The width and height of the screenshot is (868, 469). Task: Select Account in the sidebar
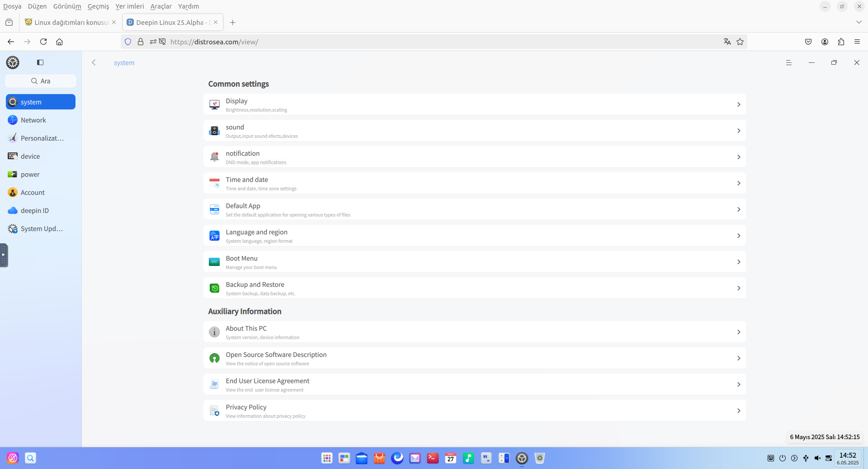point(41,193)
